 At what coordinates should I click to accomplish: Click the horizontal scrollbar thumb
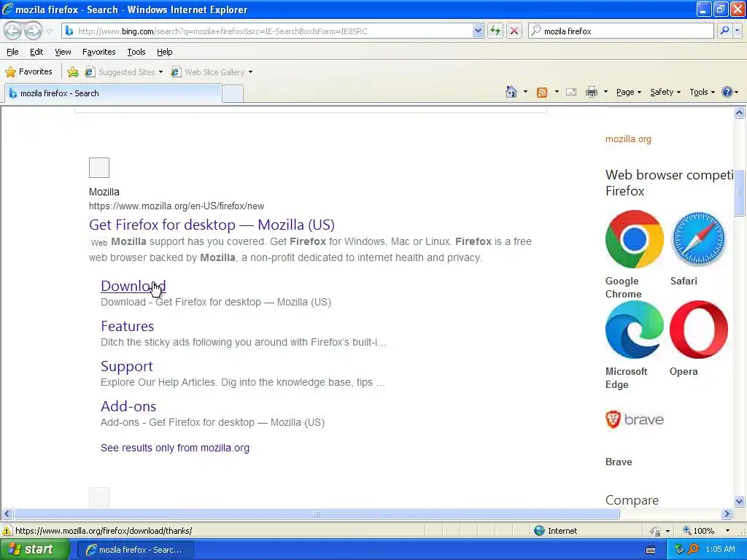pos(317,514)
